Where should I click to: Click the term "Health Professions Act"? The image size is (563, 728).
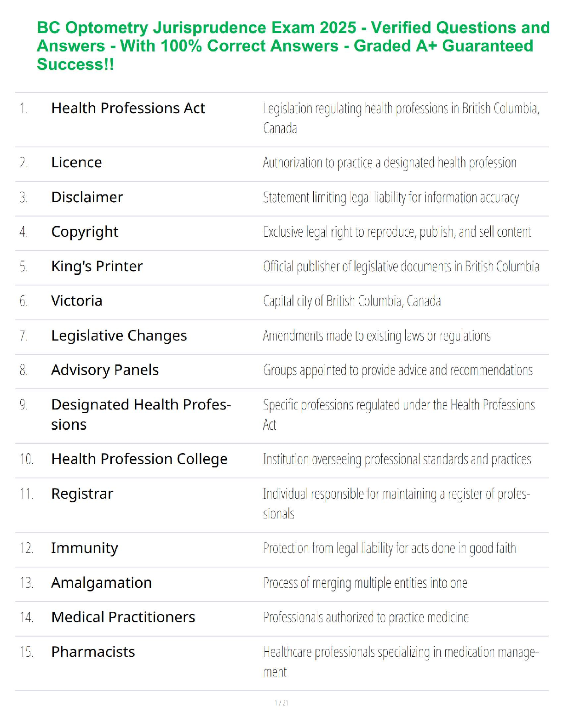(128, 108)
